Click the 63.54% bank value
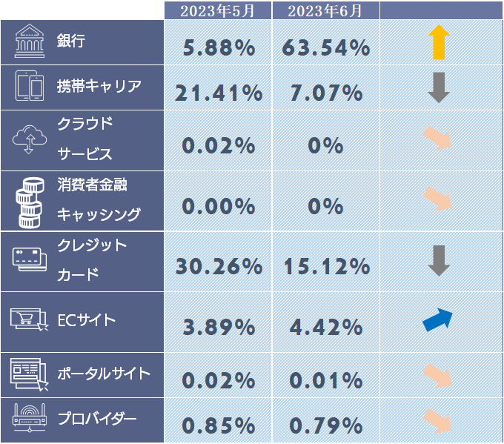504x444 pixels. (x=326, y=49)
